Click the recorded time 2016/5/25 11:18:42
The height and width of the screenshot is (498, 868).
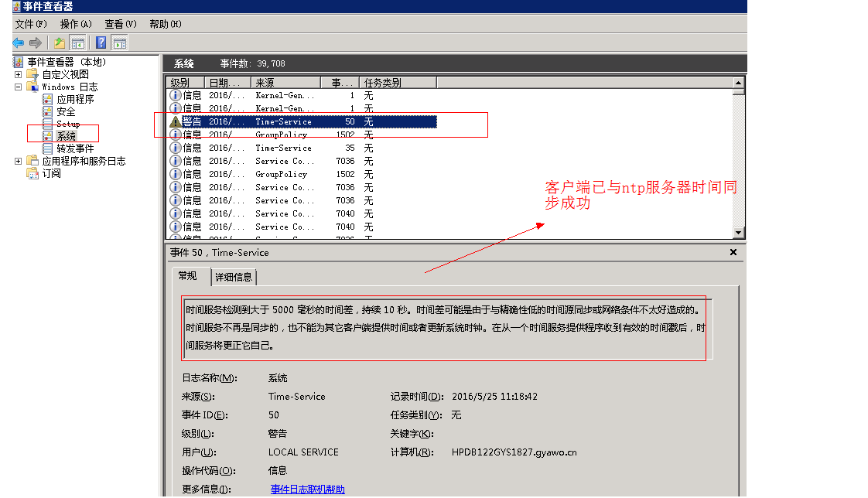[x=494, y=396]
